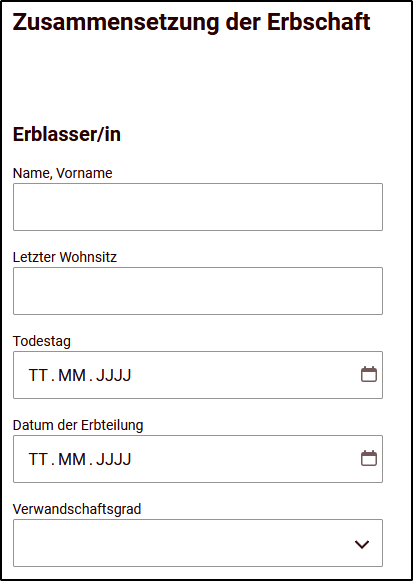413x581 pixels.
Task: Select the TT day segment in Datum der Erbteilung
Action: [x=38, y=459]
